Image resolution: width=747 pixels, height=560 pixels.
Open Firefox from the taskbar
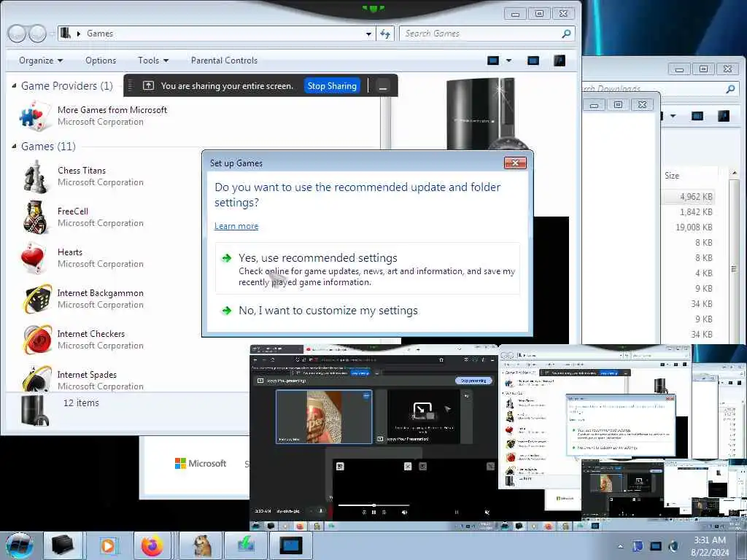click(x=152, y=545)
